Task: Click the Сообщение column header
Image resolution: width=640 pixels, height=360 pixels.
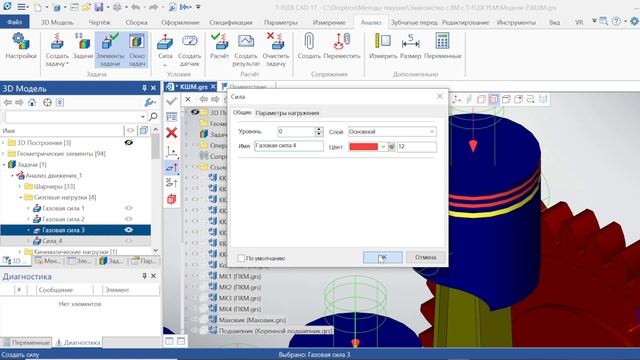Action: tap(56, 290)
